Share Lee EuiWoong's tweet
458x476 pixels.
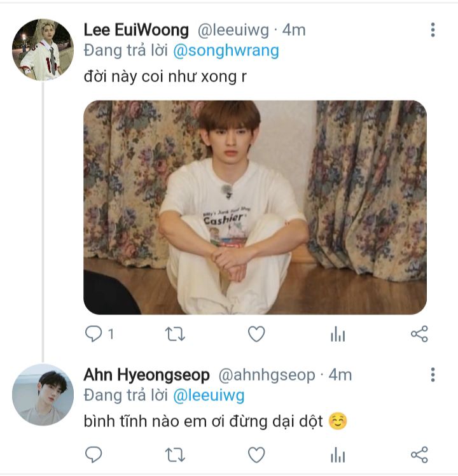[x=419, y=333]
